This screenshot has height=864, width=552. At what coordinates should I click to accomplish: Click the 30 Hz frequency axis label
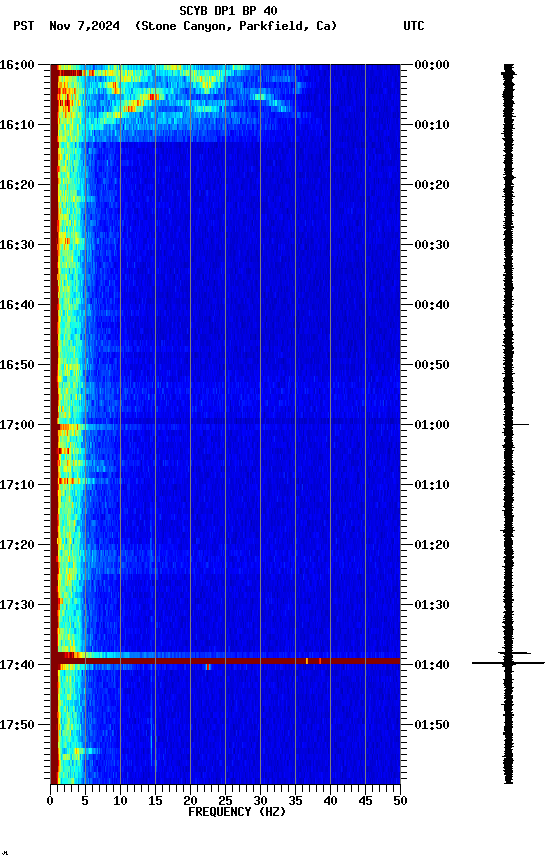click(x=260, y=801)
